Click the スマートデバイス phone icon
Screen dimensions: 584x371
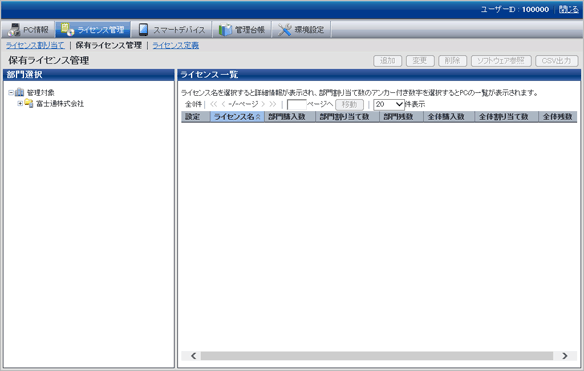pyautogui.click(x=143, y=29)
